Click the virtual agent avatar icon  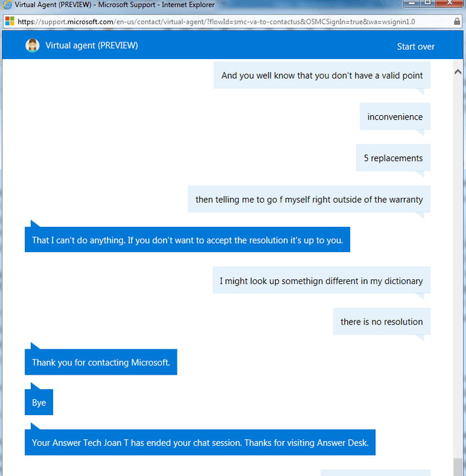[x=33, y=46]
